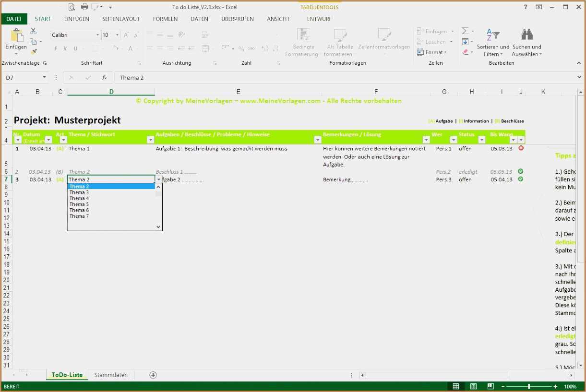Screen dimensions: 586x392
Task: Click the Einfügen clipboard paste icon
Action: [x=16, y=36]
